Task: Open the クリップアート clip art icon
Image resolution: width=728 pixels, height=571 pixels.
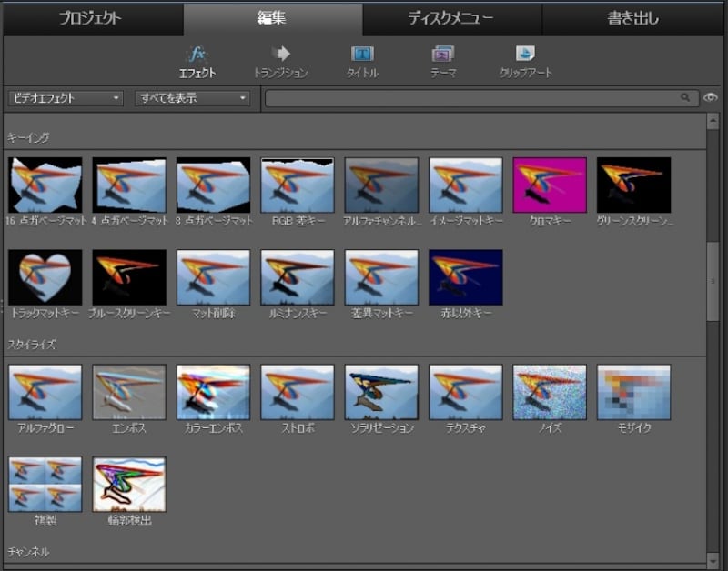Action: 525,55
